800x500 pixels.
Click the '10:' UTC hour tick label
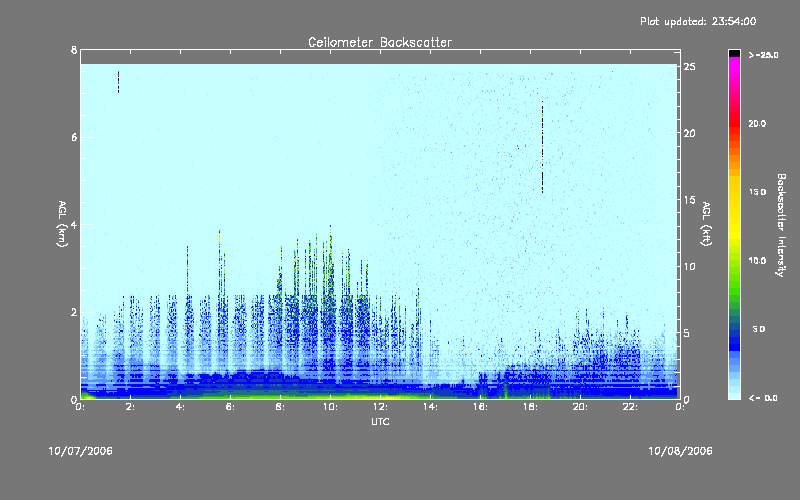(331, 407)
